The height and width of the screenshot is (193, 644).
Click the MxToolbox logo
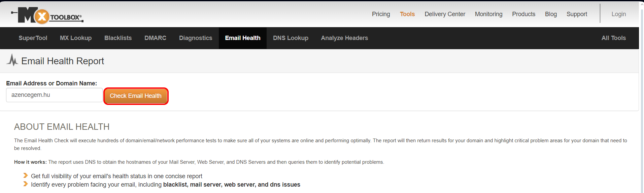[x=47, y=15]
